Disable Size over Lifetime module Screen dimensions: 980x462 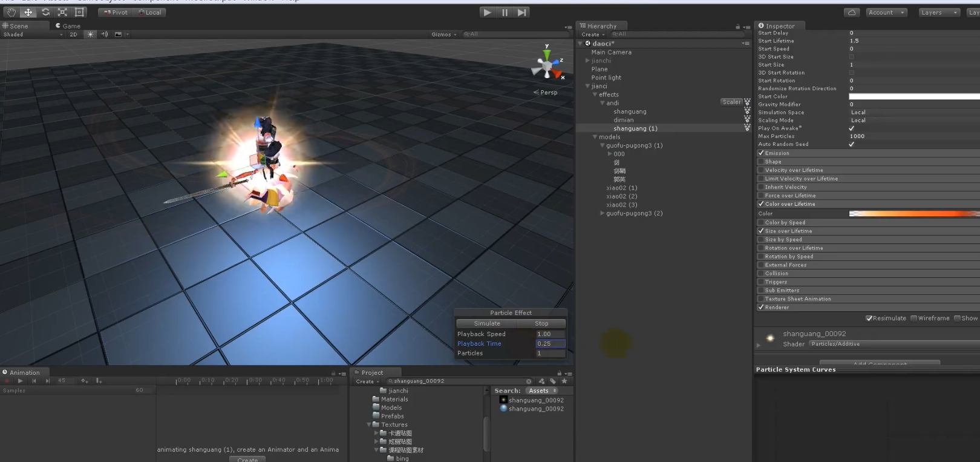click(761, 231)
